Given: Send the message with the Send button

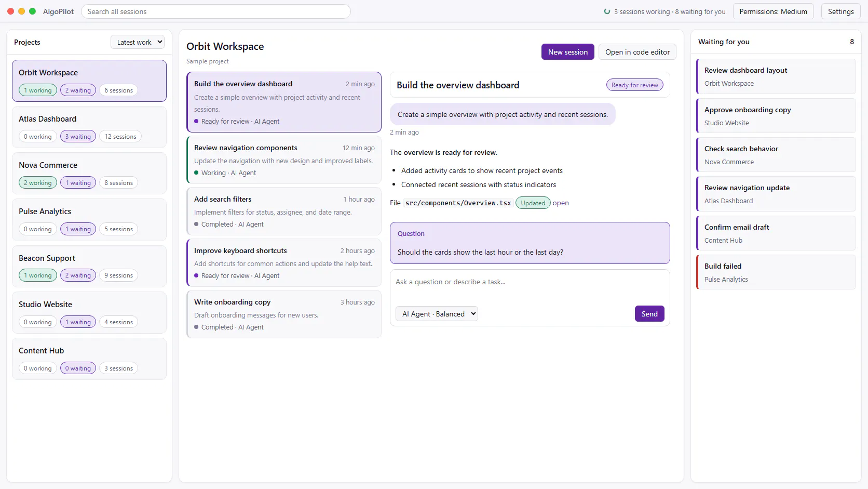Looking at the screenshot, I should click(649, 314).
